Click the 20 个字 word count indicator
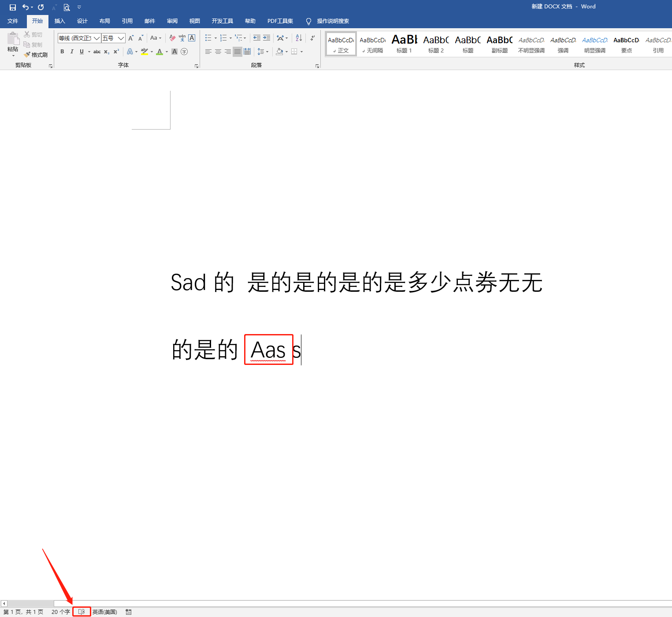 61,612
